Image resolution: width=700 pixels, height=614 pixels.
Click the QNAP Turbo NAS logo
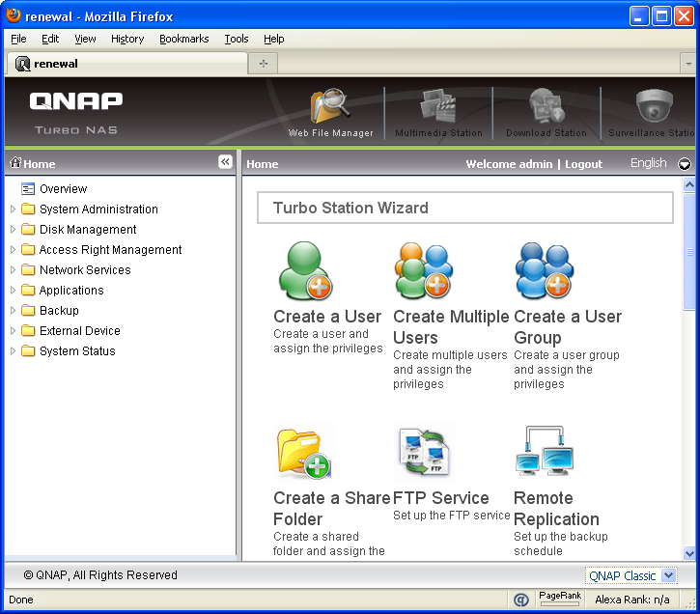click(x=76, y=112)
